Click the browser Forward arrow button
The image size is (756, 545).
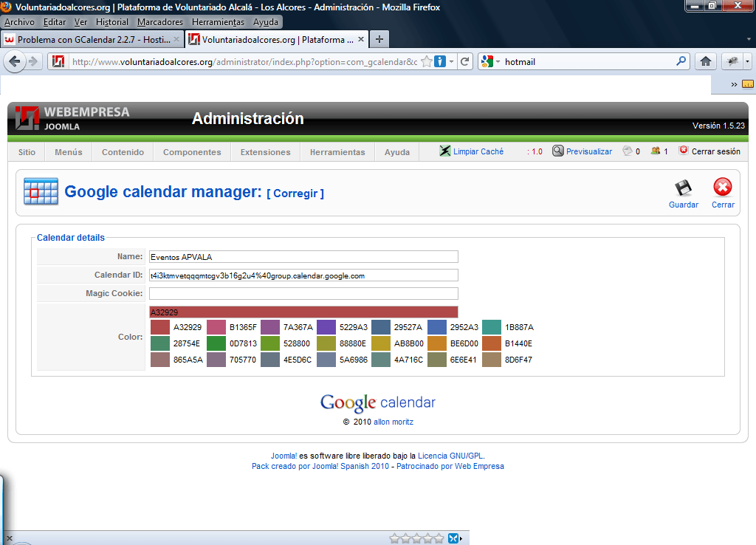pyautogui.click(x=33, y=62)
